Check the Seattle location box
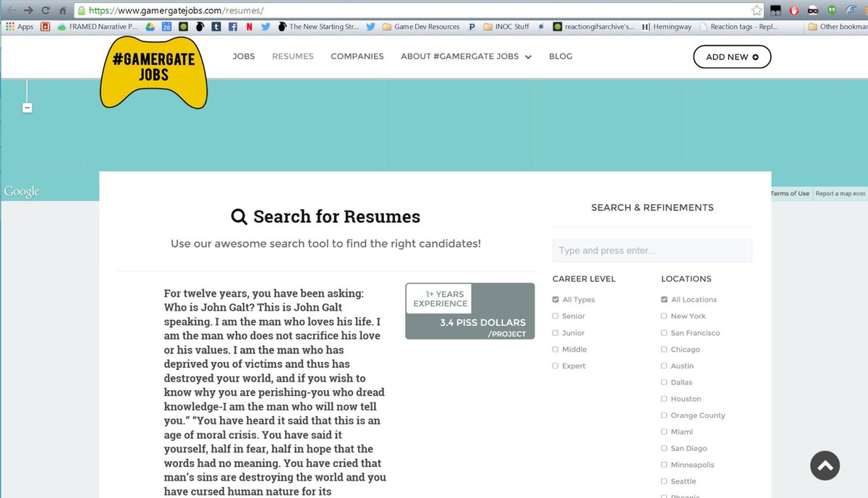The height and width of the screenshot is (498, 868). (664, 481)
